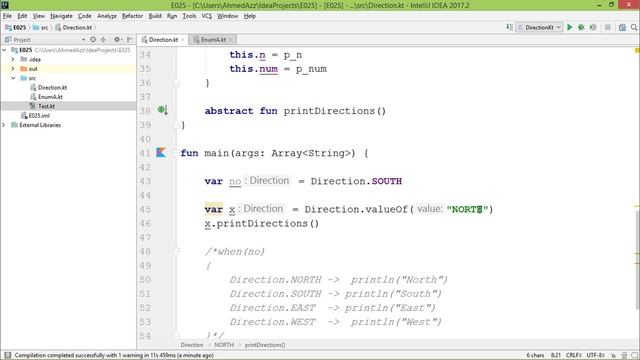Click src in the navigation bar
Image resolution: width=640 pixels, height=360 pixels.
click(x=40, y=27)
